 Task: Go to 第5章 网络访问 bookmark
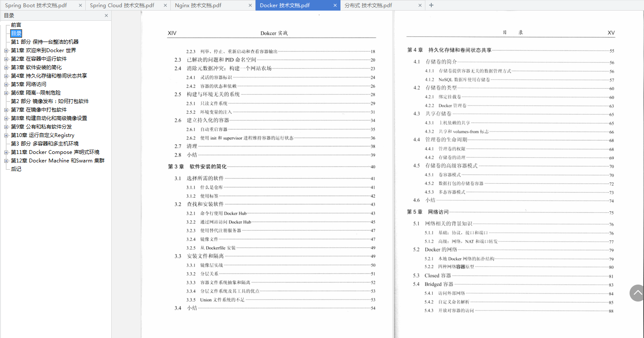(28, 84)
